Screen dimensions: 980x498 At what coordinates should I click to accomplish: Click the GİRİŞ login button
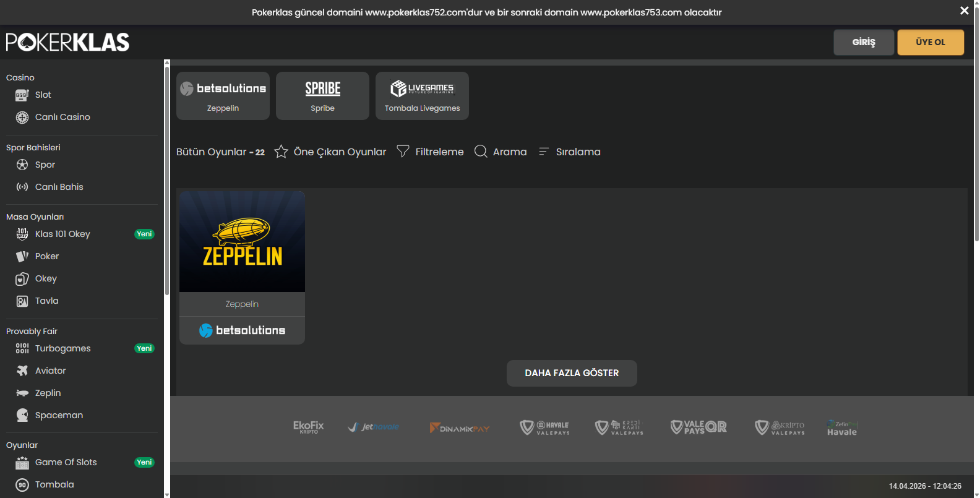point(864,42)
